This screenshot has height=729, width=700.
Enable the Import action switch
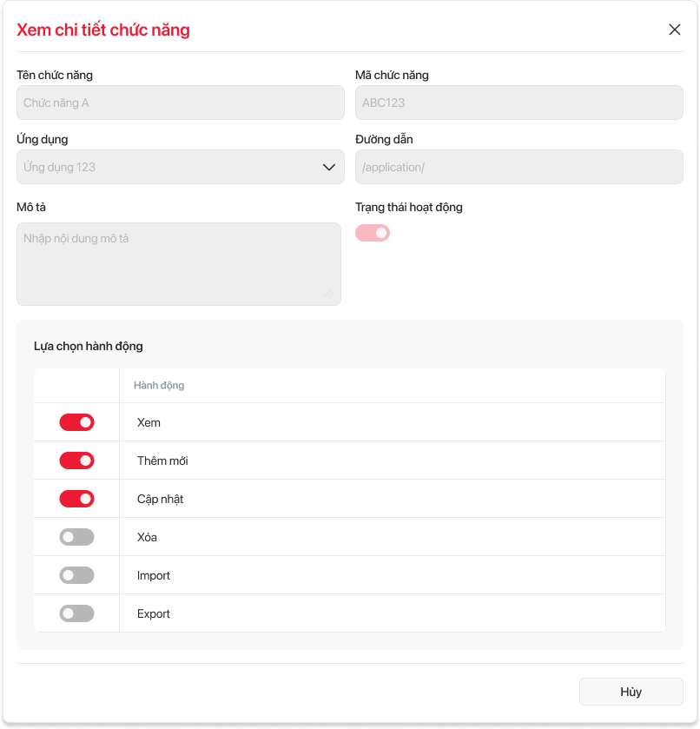[x=76, y=575]
